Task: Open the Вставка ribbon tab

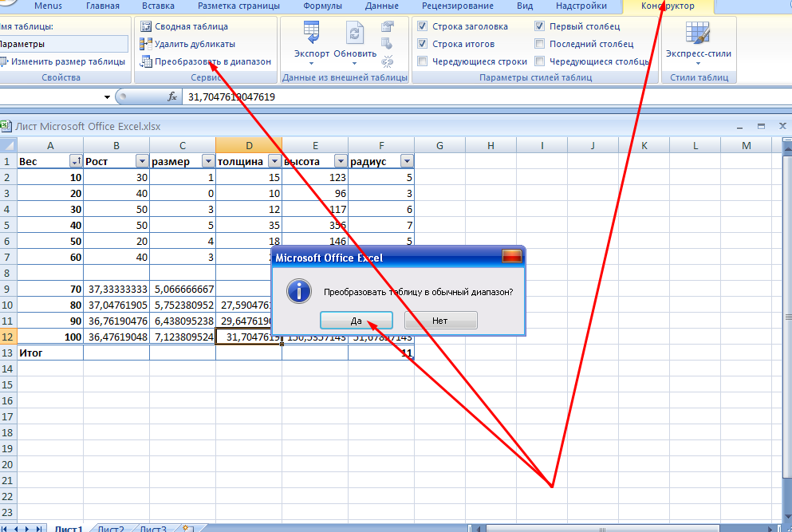Action: coord(158,6)
